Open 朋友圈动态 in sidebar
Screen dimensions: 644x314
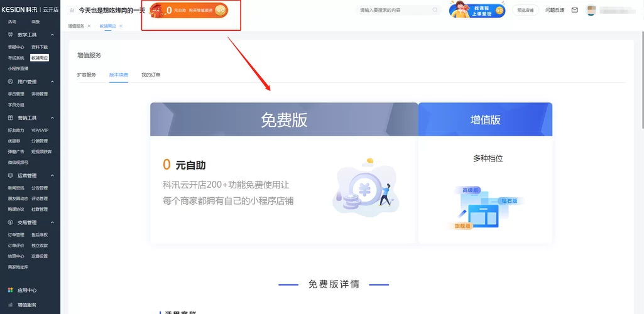(18, 198)
